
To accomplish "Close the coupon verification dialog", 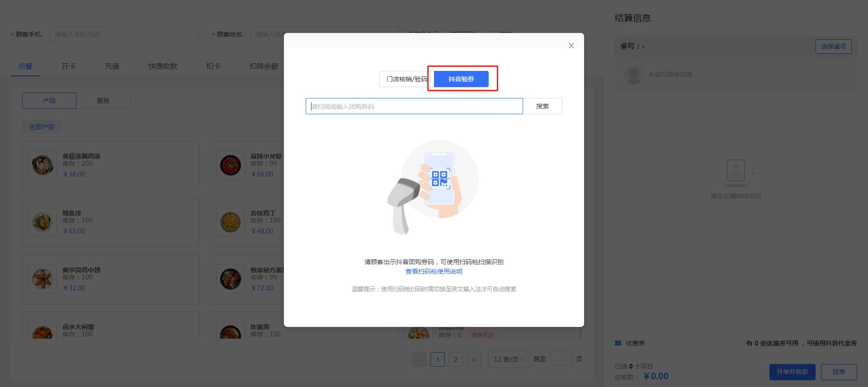I will [x=571, y=46].
